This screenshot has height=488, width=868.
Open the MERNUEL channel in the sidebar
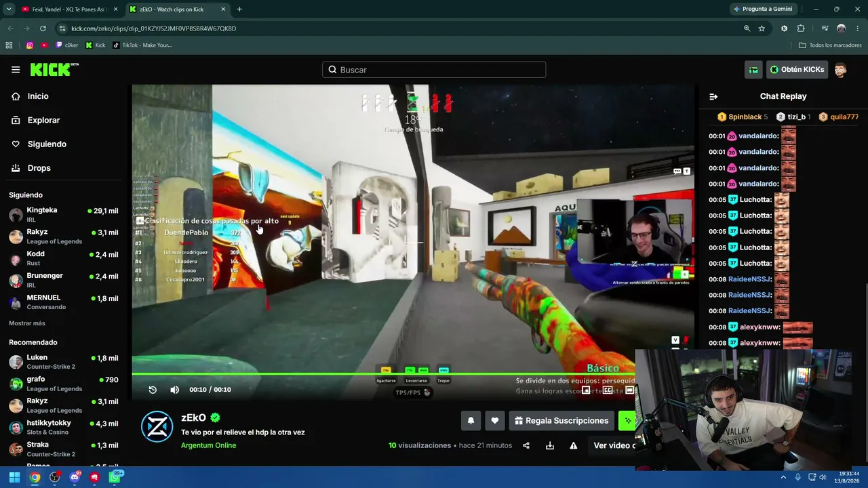tap(64, 302)
